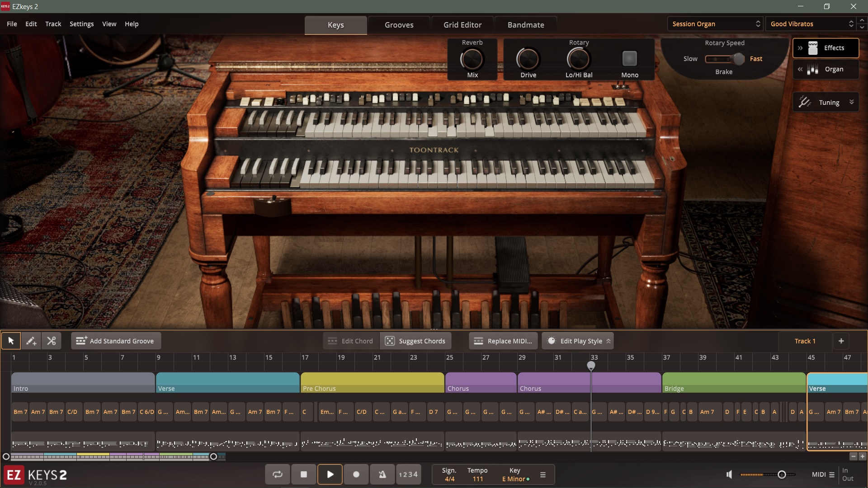Open the Good Vibratos preset dropdown
Image resolution: width=868 pixels, height=488 pixels.
811,24
